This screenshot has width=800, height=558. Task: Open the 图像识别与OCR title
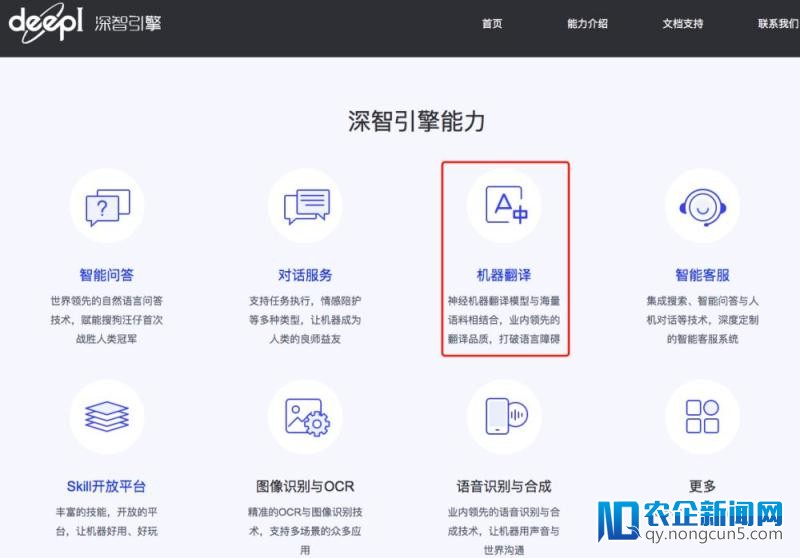point(305,487)
